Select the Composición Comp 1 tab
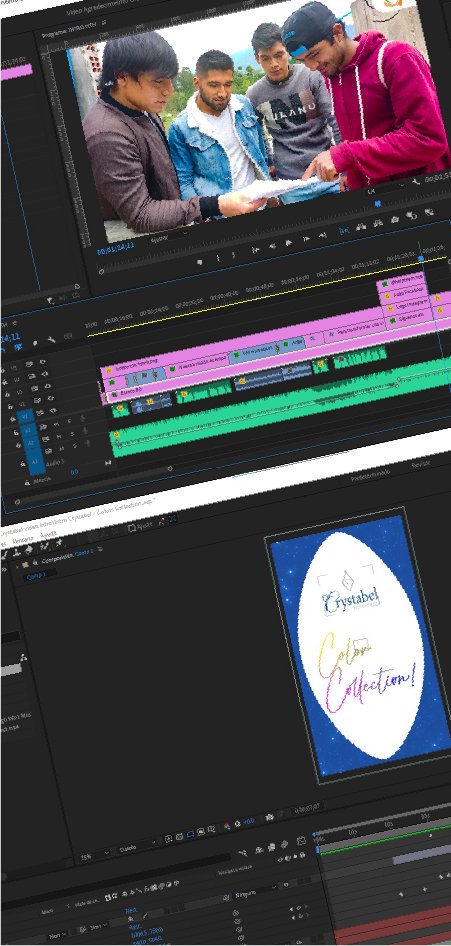The image size is (451, 946). point(64,556)
